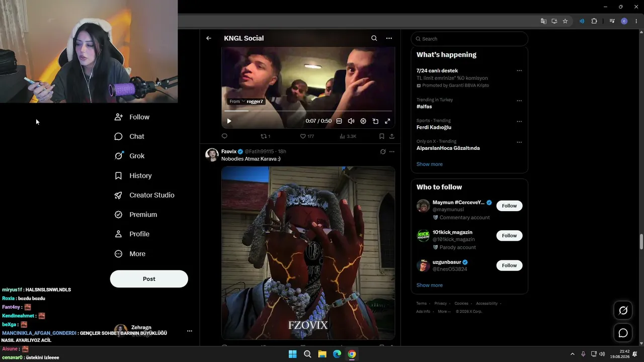The width and height of the screenshot is (644, 362).
Task: Like the video post with 177 likes
Action: pos(307,136)
